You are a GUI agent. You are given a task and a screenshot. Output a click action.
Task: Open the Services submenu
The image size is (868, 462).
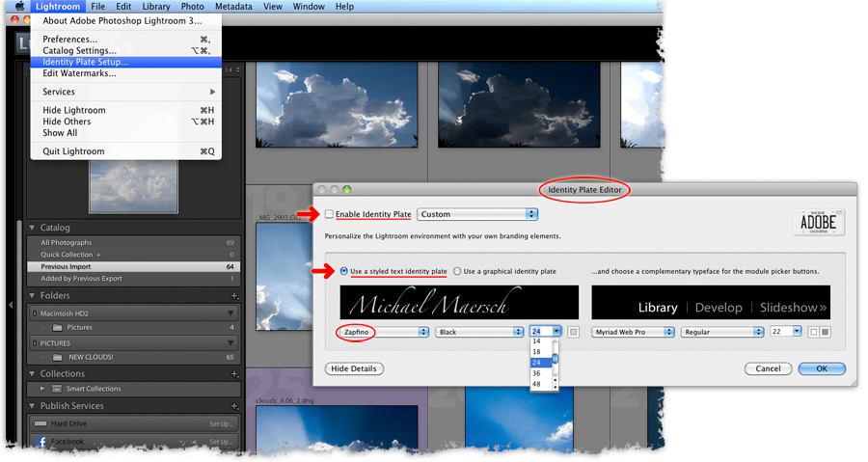click(x=126, y=92)
